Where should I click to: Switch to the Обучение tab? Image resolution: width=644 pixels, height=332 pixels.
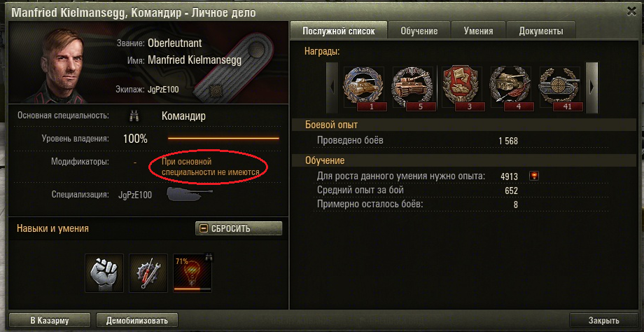click(x=419, y=31)
